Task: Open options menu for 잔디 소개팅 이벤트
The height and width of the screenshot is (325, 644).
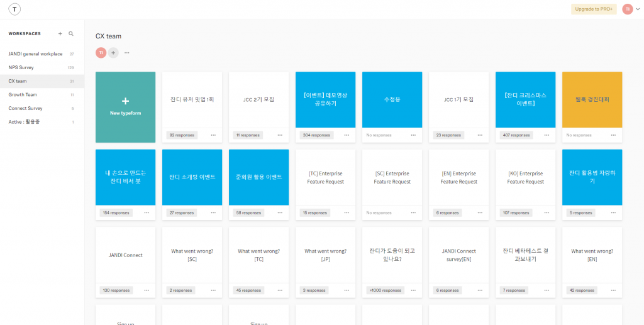Action: 213,213
